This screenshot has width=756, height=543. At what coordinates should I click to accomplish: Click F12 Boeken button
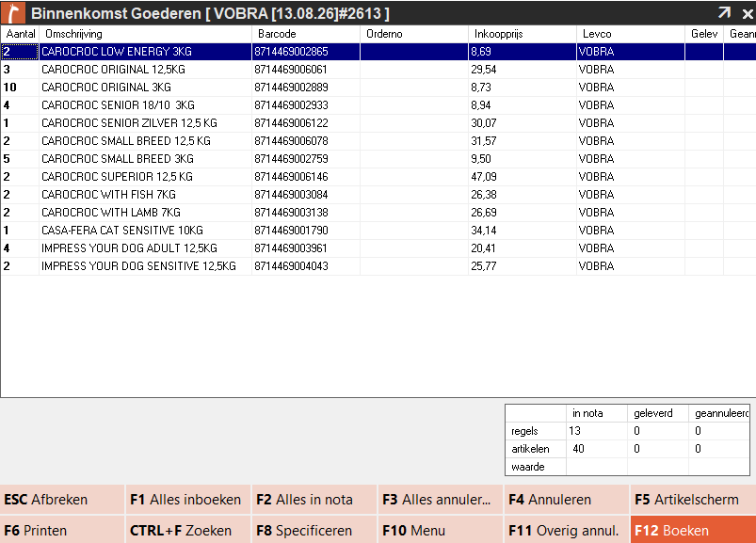tap(693, 530)
